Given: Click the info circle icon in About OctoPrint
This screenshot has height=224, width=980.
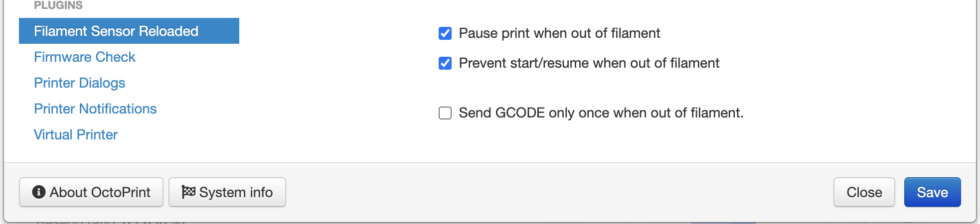Looking at the screenshot, I should point(39,192).
